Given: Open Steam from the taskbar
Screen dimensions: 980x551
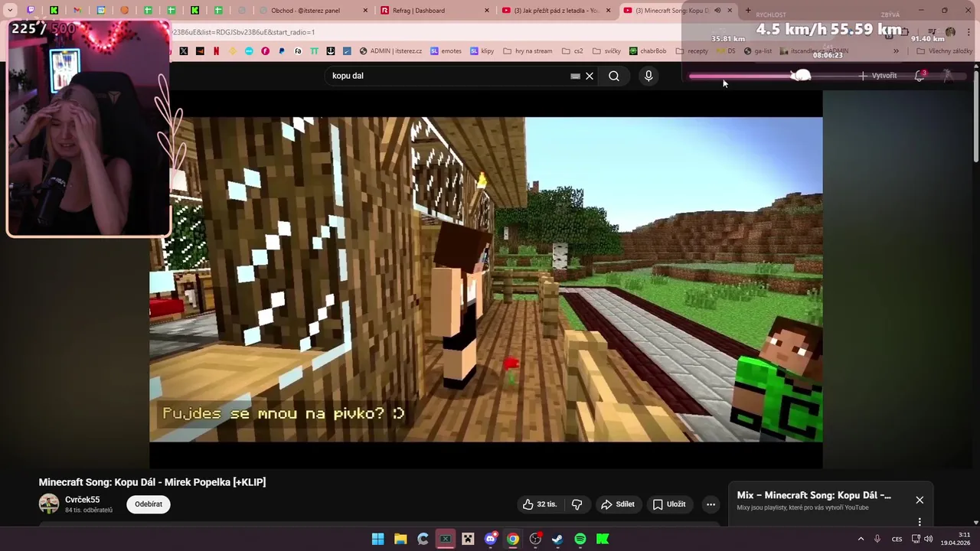Looking at the screenshot, I should pyautogui.click(x=557, y=539).
